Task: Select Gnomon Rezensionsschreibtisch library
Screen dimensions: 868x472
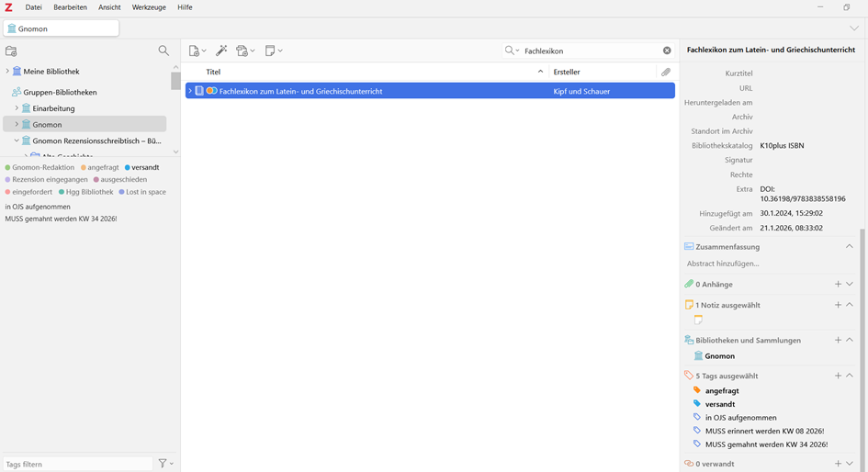Action: [x=96, y=141]
